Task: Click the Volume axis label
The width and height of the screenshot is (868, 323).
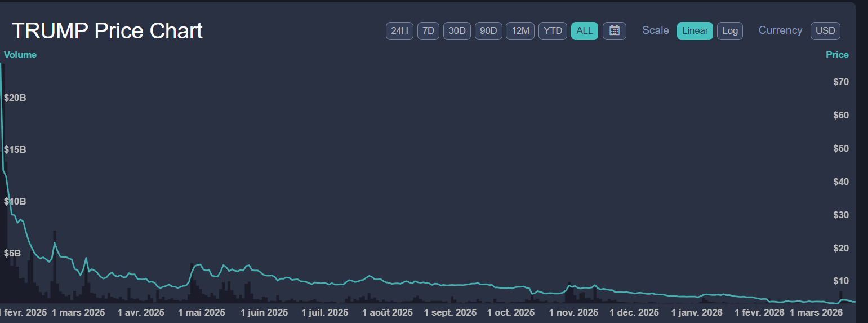Action: pos(20,55)
